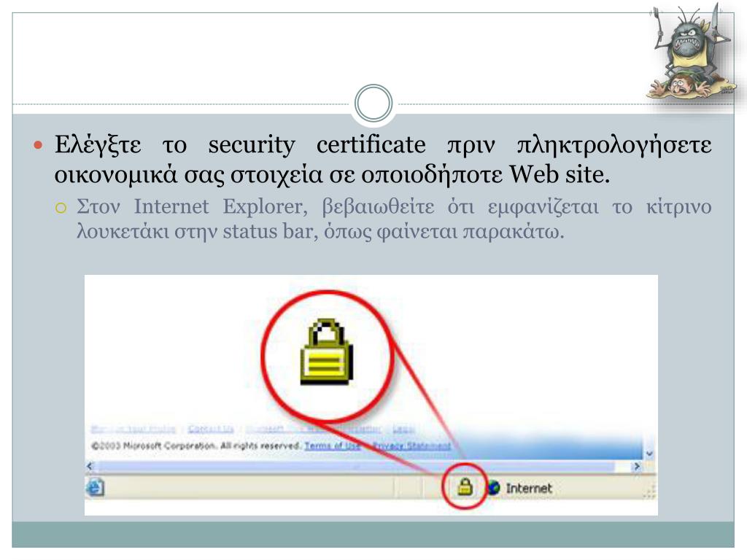Open the Privacy Statement link
The image size is (747, 560).
pos(411,446)
